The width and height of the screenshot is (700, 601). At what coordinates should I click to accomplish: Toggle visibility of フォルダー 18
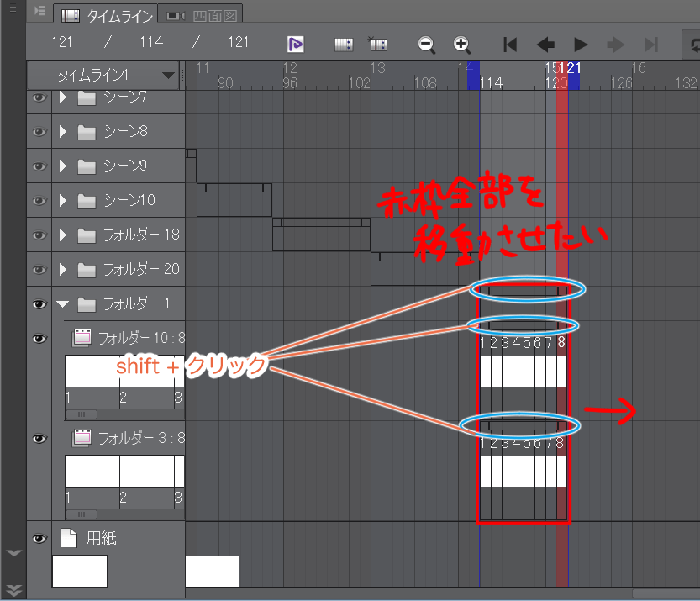39,235
